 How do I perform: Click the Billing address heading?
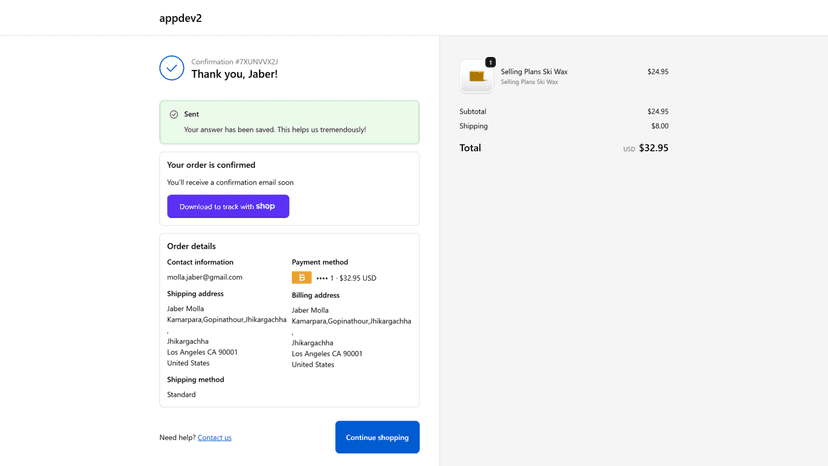[315, 295]
